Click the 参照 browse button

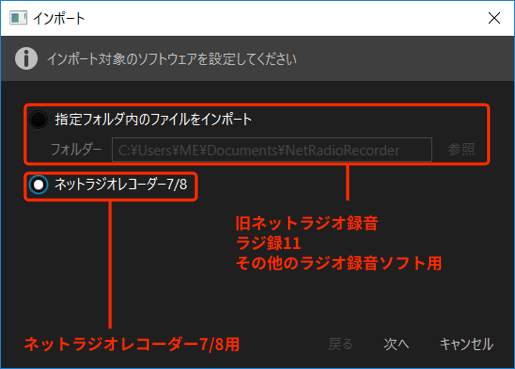pos(461,150)
